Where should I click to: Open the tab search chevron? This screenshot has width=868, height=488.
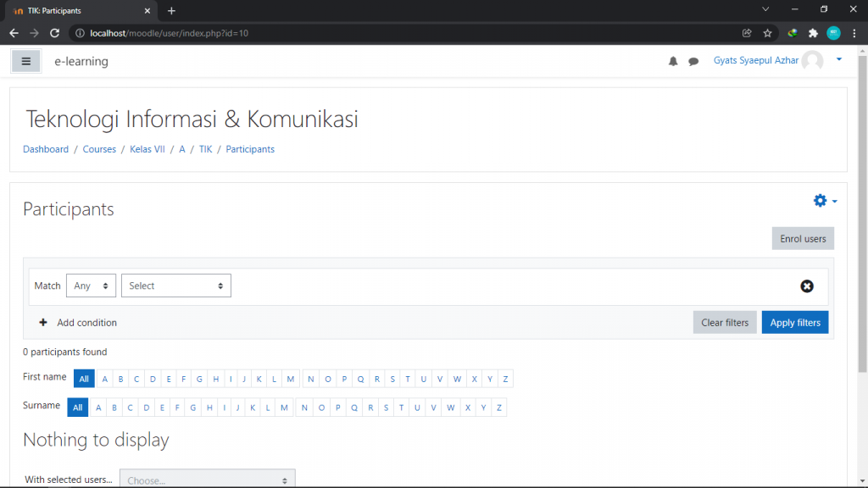(x=765, y=9)
